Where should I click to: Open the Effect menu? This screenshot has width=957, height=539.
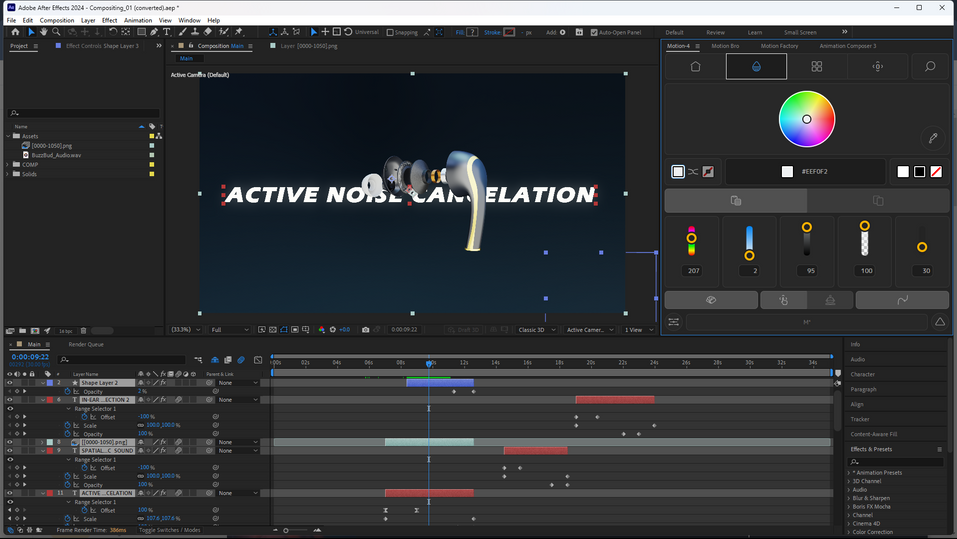click(x=109, y=20)
